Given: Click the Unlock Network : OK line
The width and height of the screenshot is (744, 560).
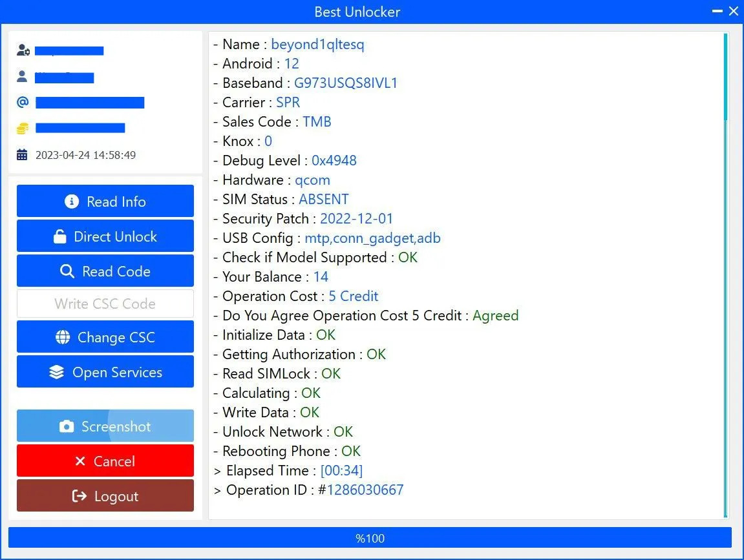Looking at the screenshot, I should coord(282,432).
